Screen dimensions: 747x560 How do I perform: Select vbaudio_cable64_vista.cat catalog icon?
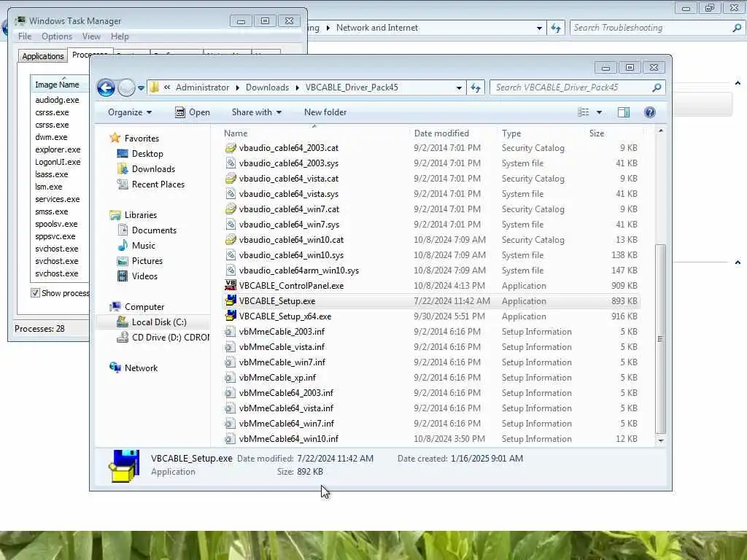click(x=231, y=178)
